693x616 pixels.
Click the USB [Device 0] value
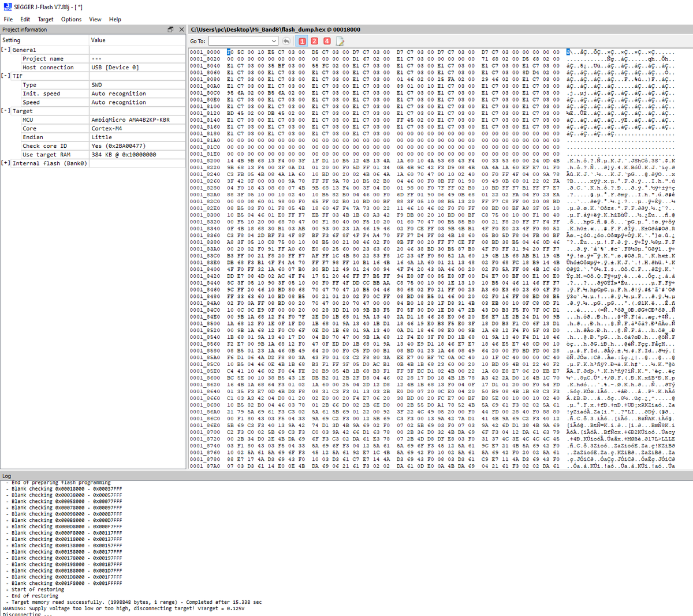(115, 68)
